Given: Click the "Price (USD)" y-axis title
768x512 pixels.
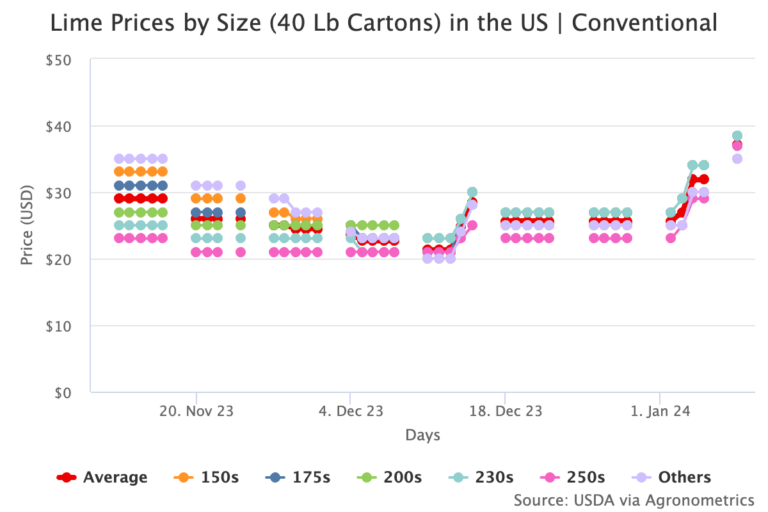Looking at the screenshot, I should 27,225.
